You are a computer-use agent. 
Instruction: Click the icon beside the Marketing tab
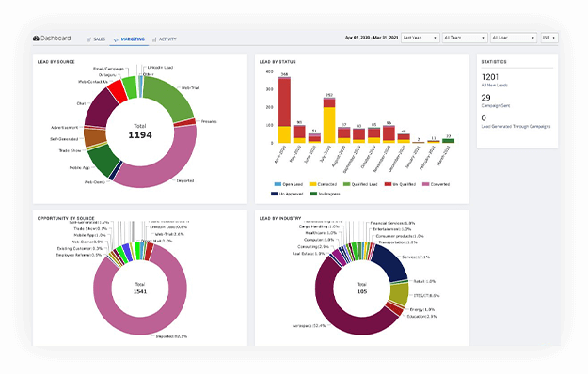tap(116, 39)
